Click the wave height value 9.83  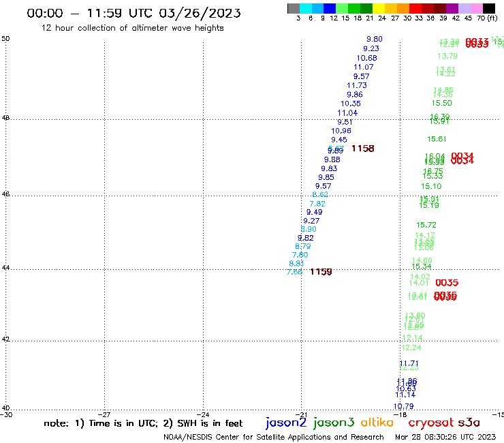click(x=329, y=168)
